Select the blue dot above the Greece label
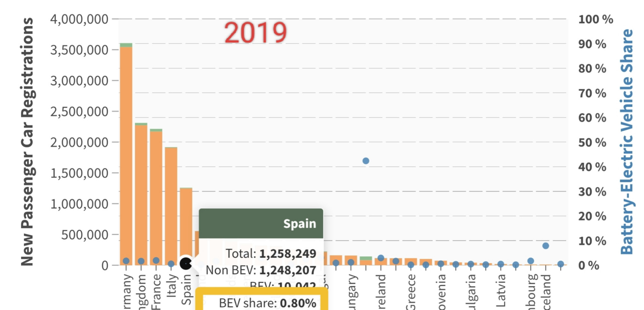This screenshot has height=310, width=644. pyautogui.click(x=411, y=265)
